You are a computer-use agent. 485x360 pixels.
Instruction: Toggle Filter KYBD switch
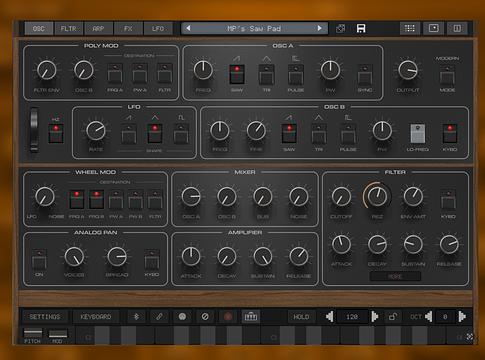point(448,199)
